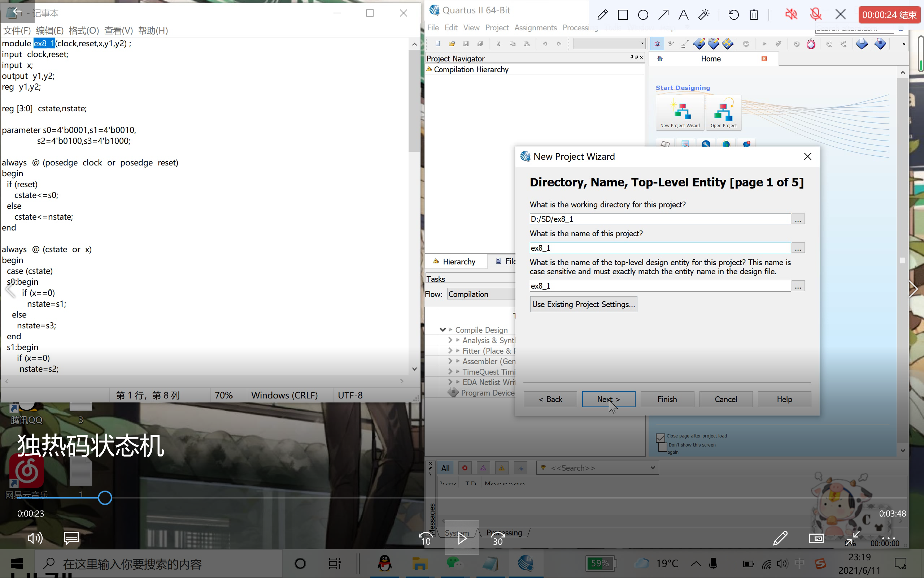Expand the Fitter (Place & Route) task
The image size is (924, 578).
click(x=450, y=350)
